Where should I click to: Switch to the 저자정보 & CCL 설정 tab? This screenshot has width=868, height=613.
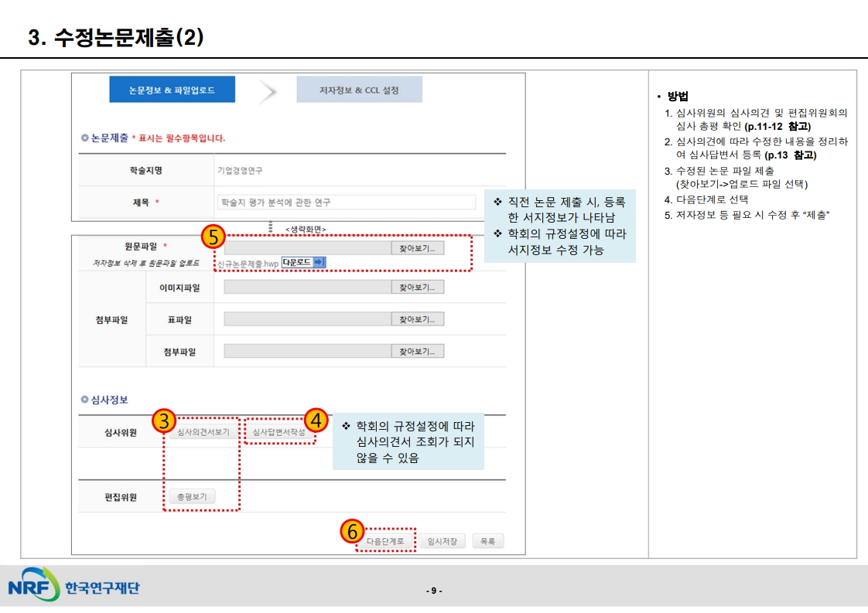pos(359,90)
